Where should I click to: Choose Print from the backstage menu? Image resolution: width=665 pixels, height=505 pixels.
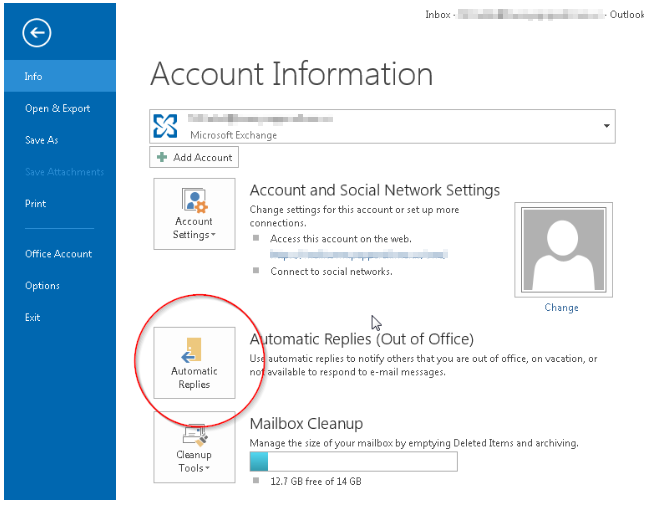(x=36, y=204)
